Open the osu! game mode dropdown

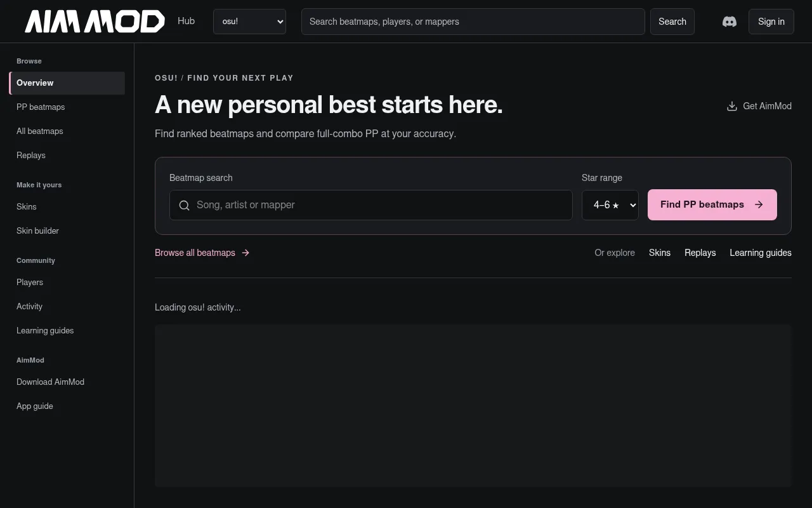point(249,22)
